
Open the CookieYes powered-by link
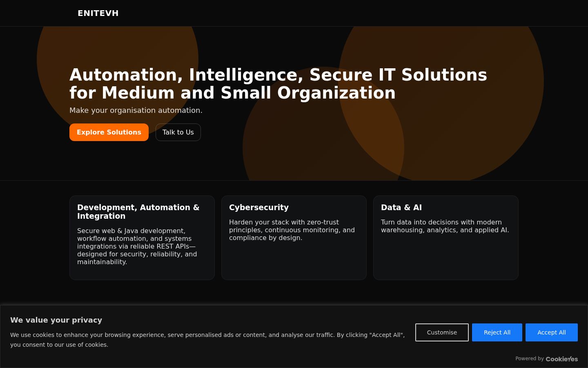[x=562, y=359]
